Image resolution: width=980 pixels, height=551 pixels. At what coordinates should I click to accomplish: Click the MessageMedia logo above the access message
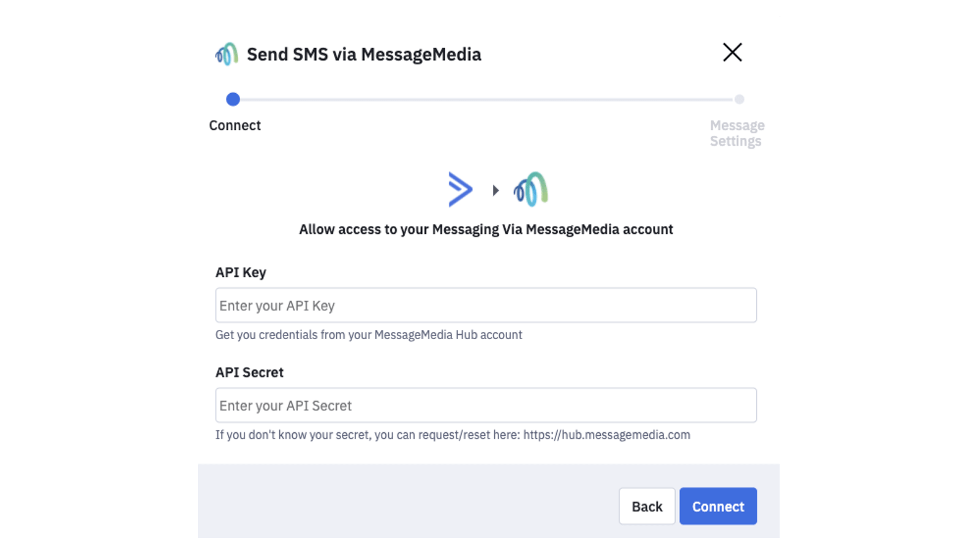pos(530,190)
